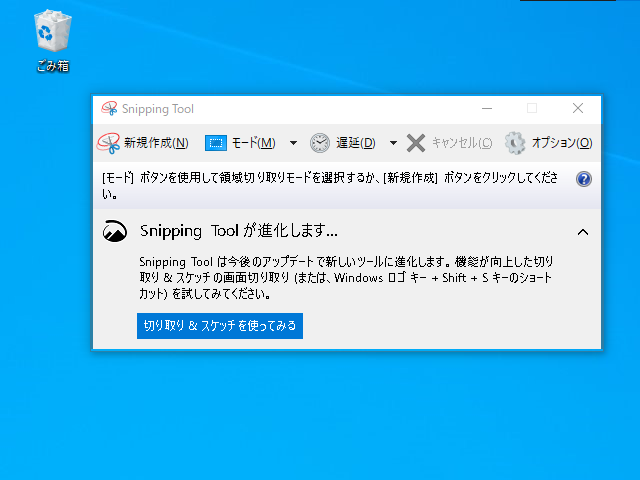Screen dimensions: 640x480
Task: Click the Snipping Tool が進化します heading
Action: pos(239,231)
